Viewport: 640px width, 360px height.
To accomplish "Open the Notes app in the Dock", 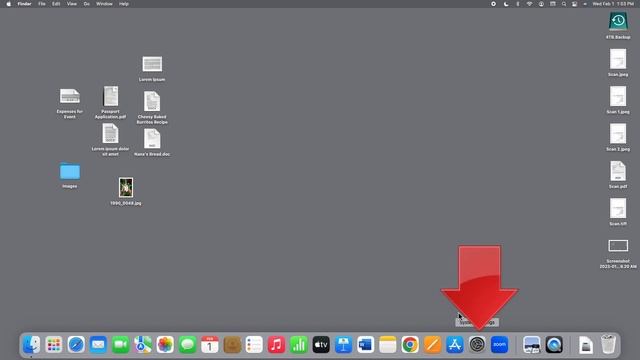I will [x=388, y=345].
